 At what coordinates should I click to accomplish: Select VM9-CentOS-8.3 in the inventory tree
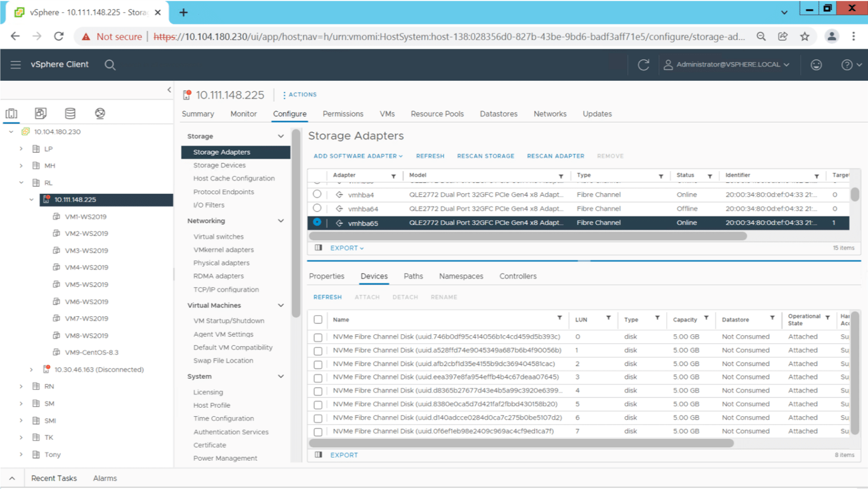point(92,352)
